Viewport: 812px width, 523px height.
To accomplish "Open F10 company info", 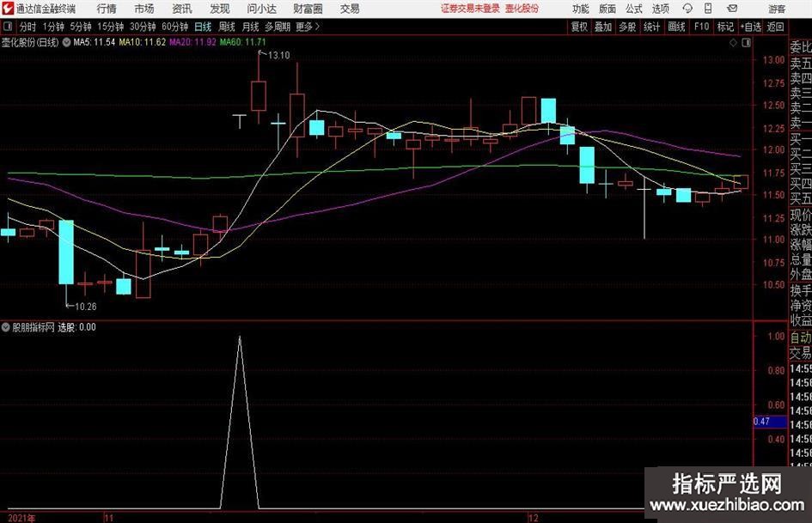I will click(701, 27).
